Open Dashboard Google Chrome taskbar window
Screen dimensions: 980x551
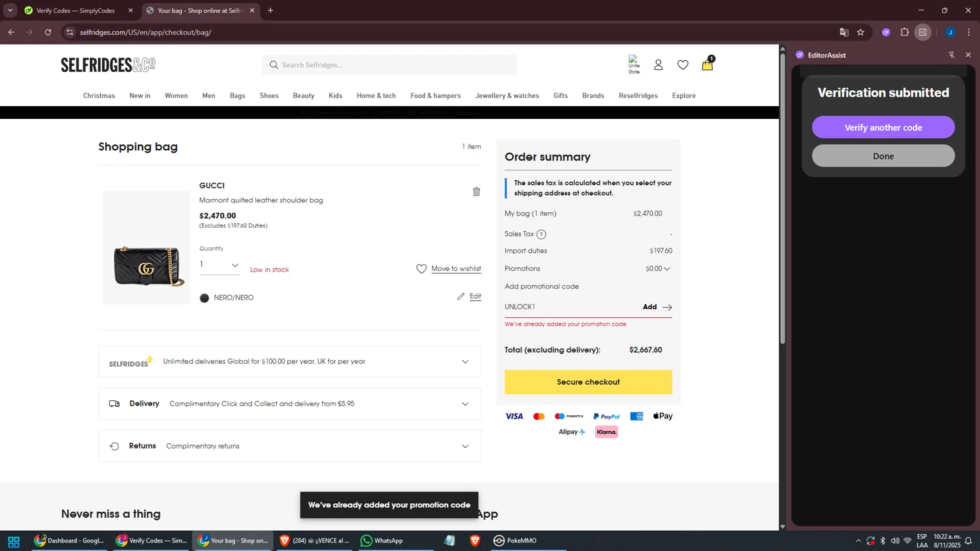click(70, 541)
